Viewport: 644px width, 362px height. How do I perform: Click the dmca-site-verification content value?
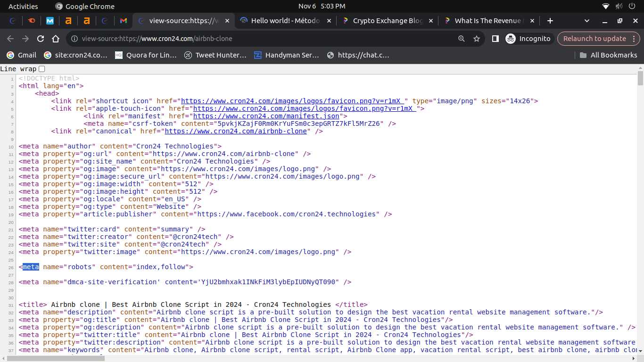coord(270,282)
